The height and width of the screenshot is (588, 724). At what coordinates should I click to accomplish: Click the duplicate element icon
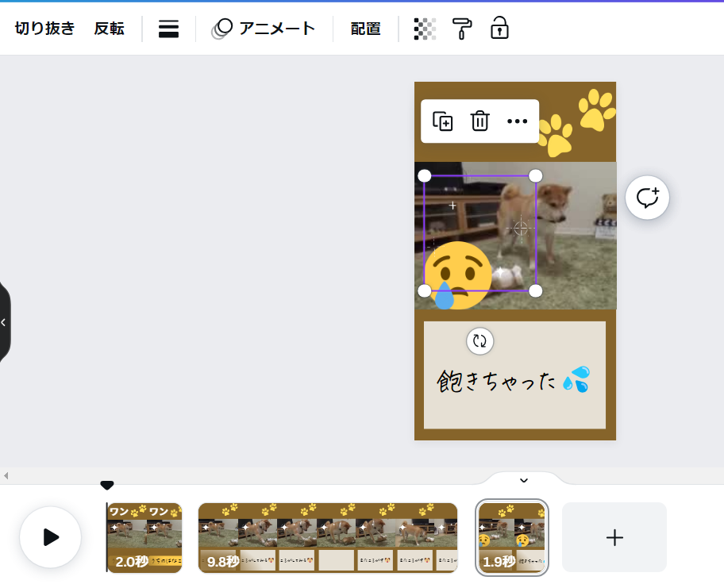click(442, 121)
